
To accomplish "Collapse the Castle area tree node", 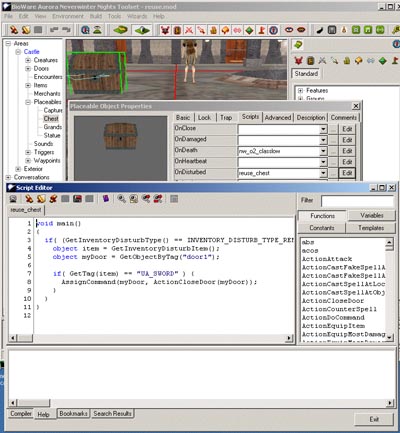I will tap(18, 52).
